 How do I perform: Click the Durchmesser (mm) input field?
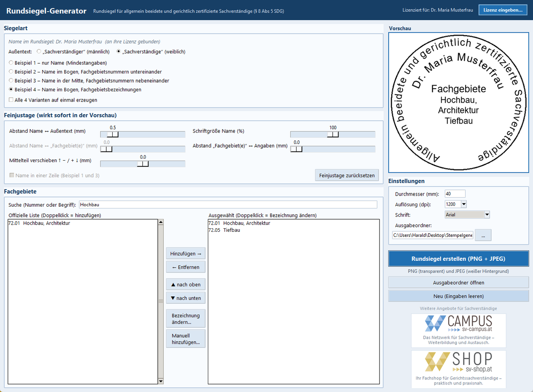pos(455,194)
